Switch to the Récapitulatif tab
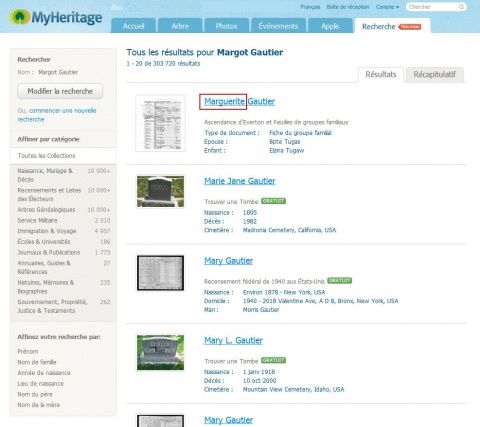 tap(434, 74)
